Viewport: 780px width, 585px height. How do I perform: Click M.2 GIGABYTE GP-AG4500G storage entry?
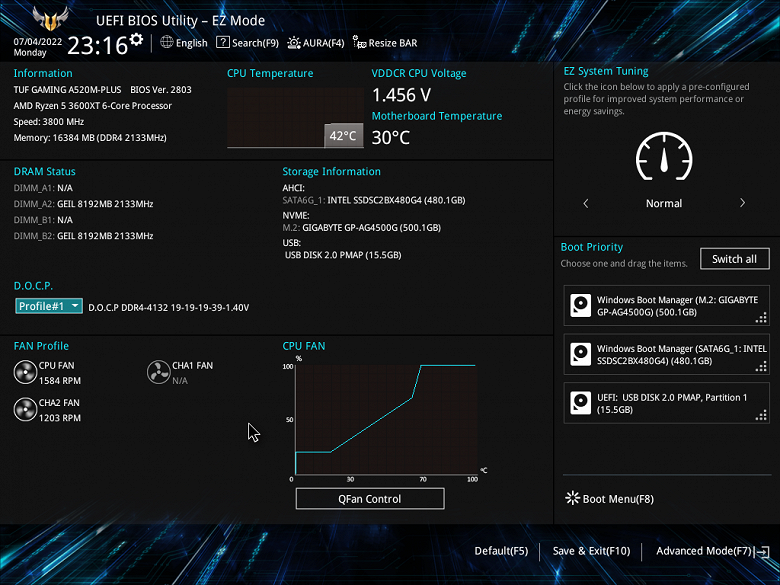click(362, 227)
